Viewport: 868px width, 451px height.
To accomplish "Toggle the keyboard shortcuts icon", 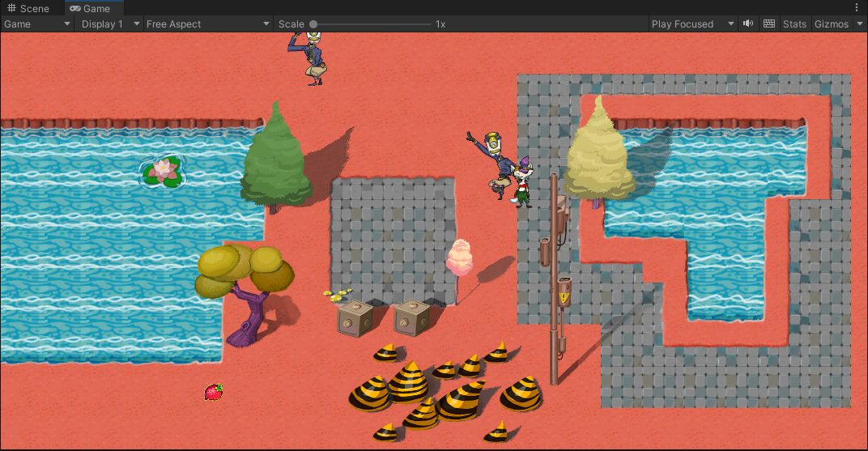I will pyautogui.click(x=769, y=23).
